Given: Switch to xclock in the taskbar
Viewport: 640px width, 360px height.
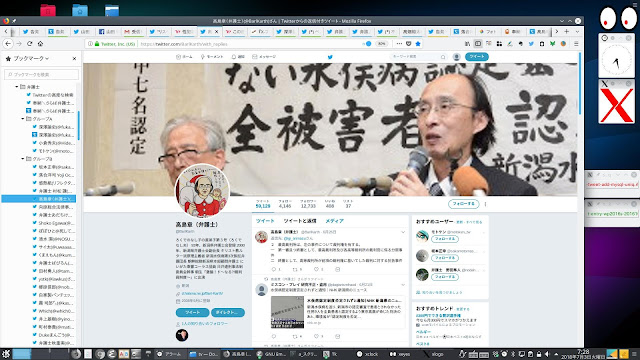Looking at the screenshot, I should tap(367, 354).
